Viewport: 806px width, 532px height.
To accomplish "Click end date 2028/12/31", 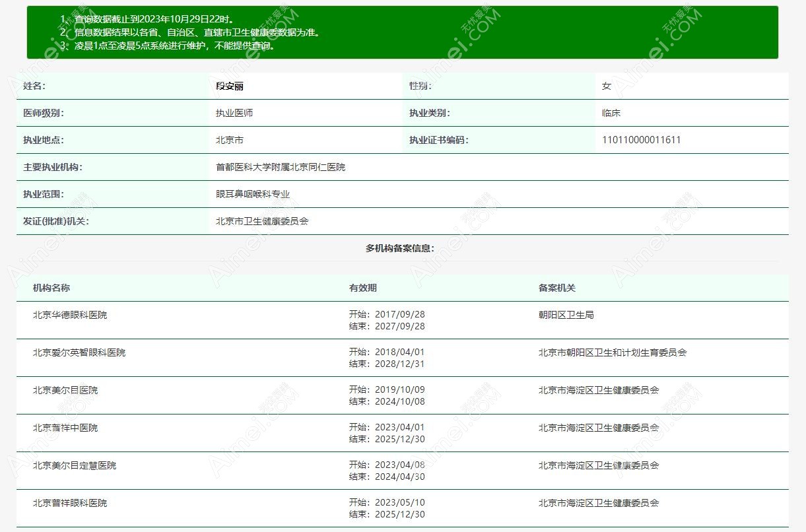I will tap(400, 364).
